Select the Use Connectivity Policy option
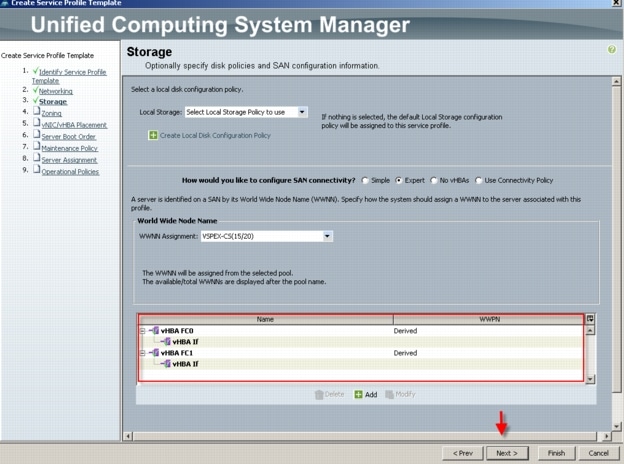624x464 pixels. 479,180
